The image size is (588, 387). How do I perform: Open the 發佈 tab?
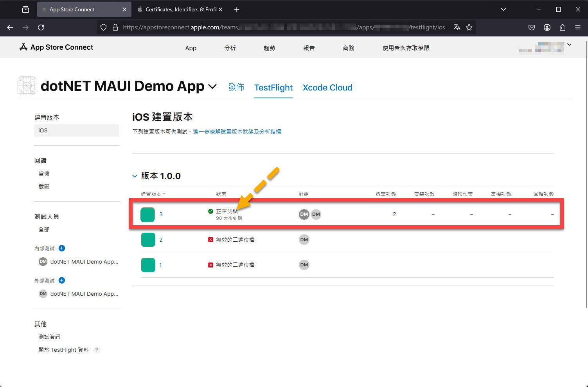pyautogui.click(x=236, y=87)
